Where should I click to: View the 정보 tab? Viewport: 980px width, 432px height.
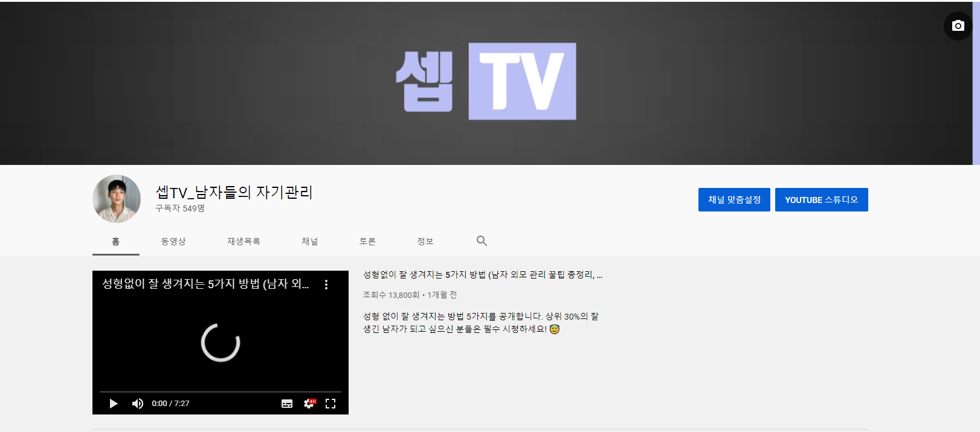(x=425, y=241)
